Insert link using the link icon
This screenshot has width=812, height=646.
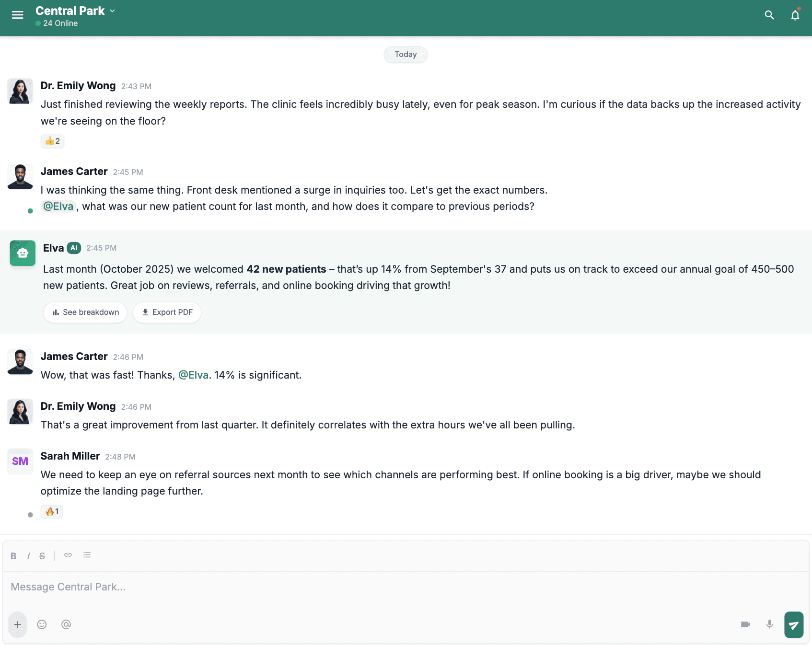tap(68, 555)
